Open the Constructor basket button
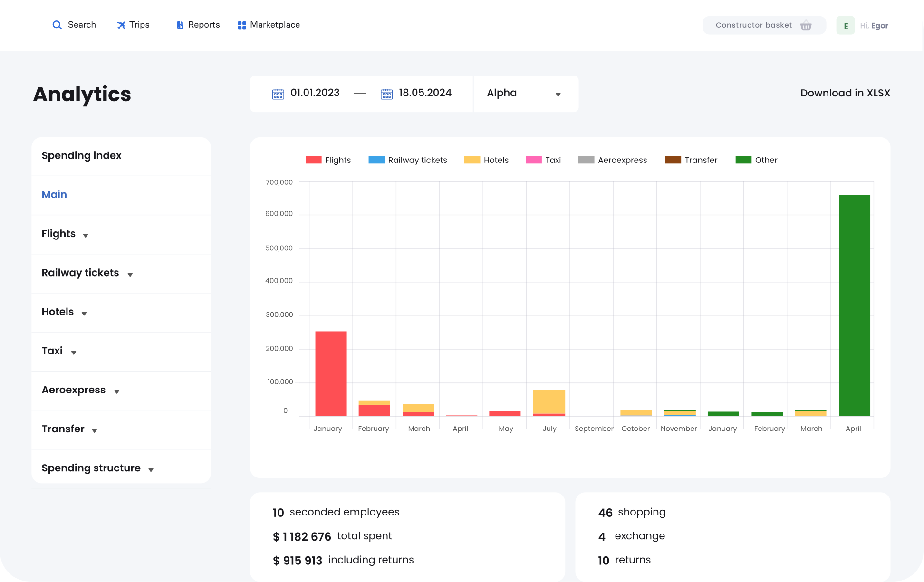The height and width of the screenshot is (582, 924). 754,25
